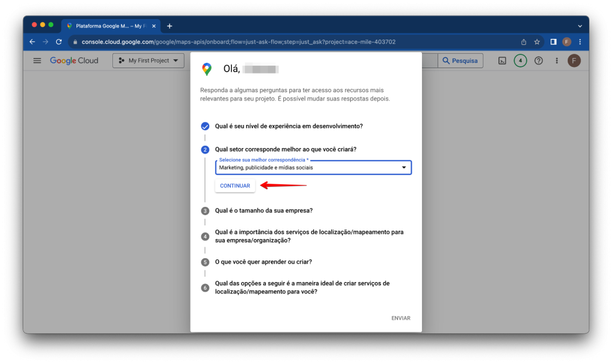The image size is (612, 364).
Task: Click the padlock site info icon
Action: [x=75, y=42]
